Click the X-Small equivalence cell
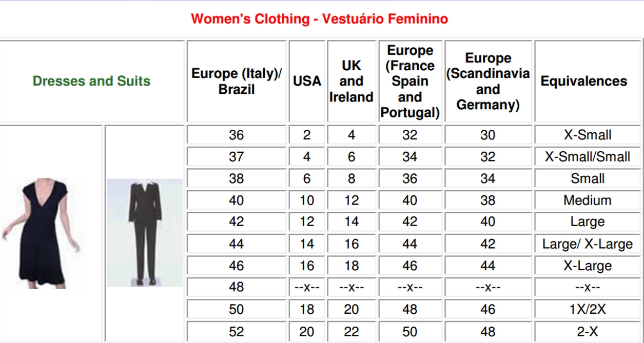 tap(588, 135)
